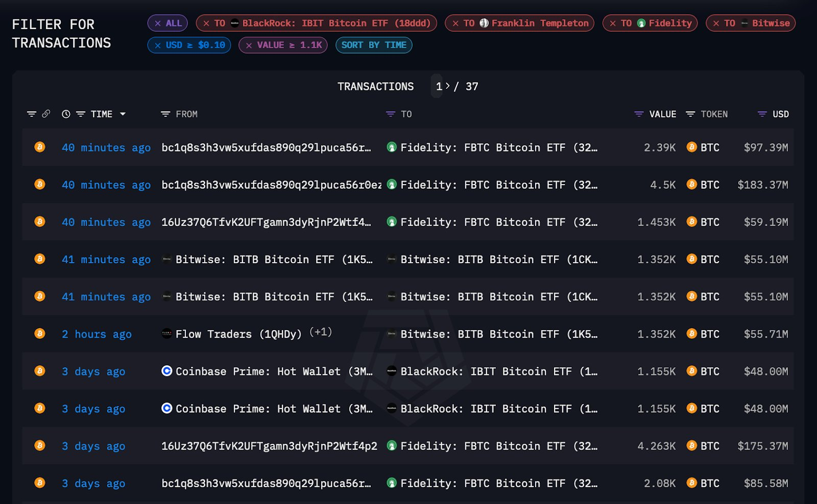Remove the VALUE ≥ 1.1K filter
This screenshot has height=504, width=817.
coord(249,45)
